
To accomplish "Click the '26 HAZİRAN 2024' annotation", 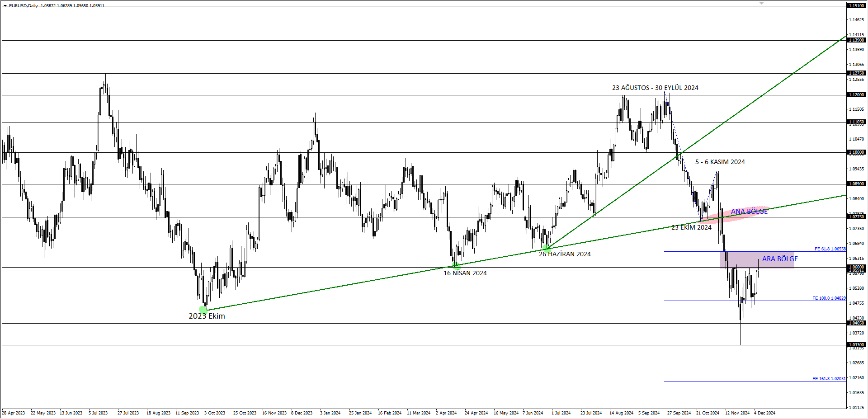I will coord(565,254).
